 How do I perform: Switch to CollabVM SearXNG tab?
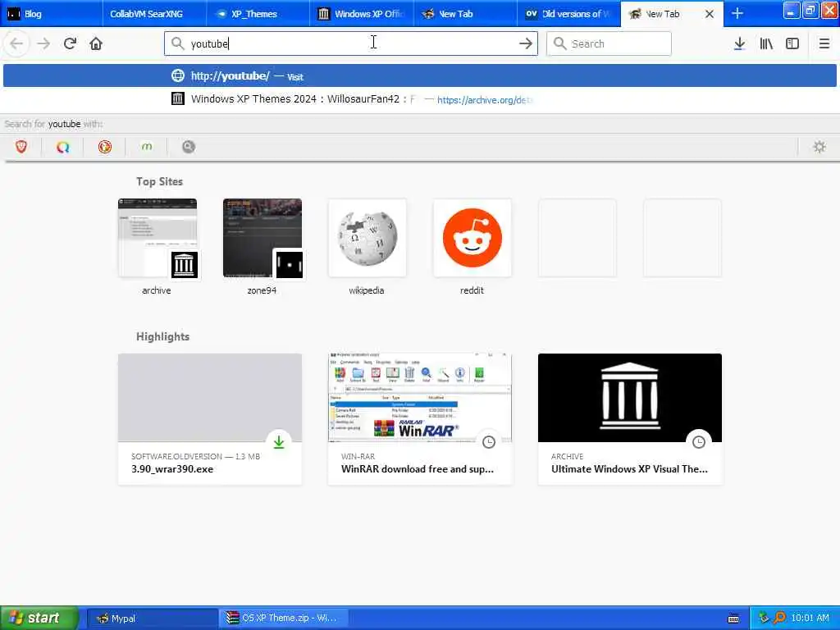(153, 14)
